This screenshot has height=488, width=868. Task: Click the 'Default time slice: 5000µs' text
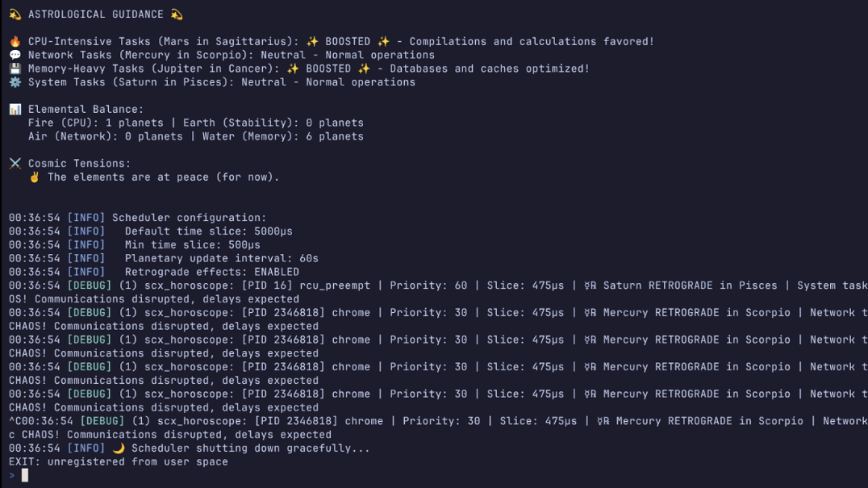point(209,231)
